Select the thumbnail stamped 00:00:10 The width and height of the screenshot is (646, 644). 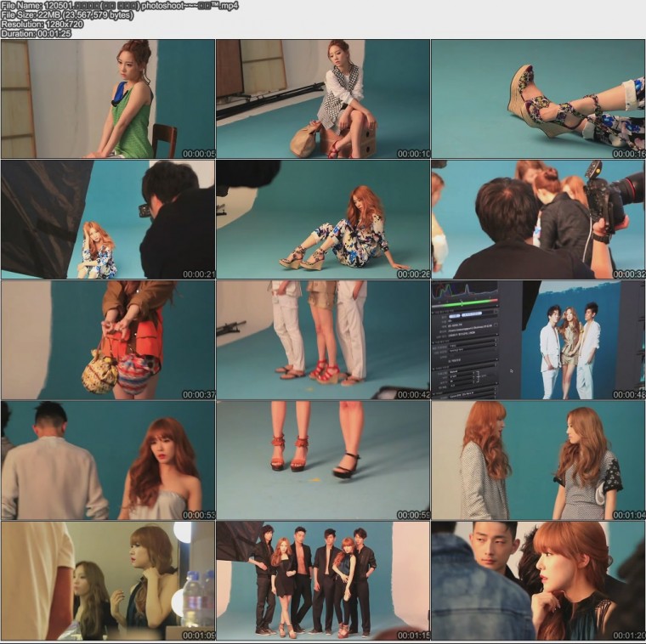[x=323, y=99]
